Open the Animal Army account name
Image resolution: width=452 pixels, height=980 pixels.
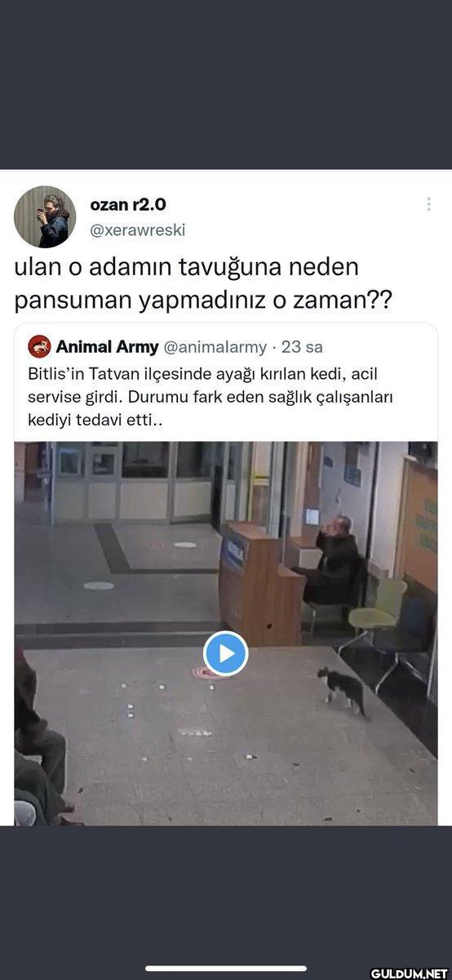107,347
